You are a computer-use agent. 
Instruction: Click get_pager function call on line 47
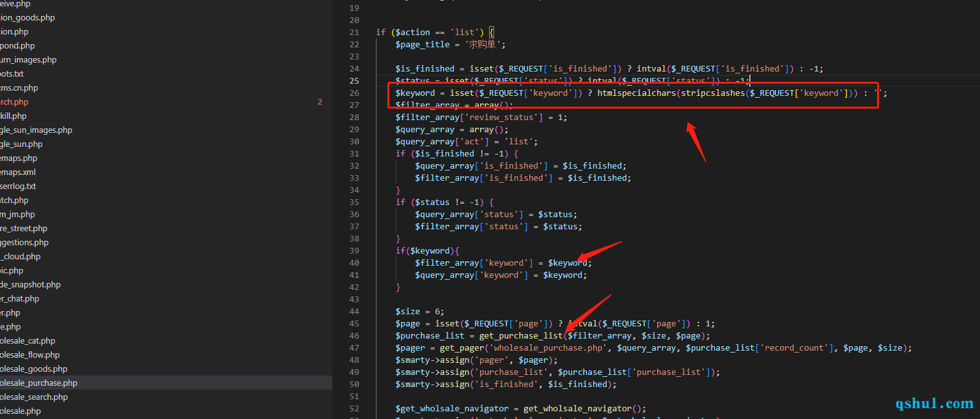462,348
